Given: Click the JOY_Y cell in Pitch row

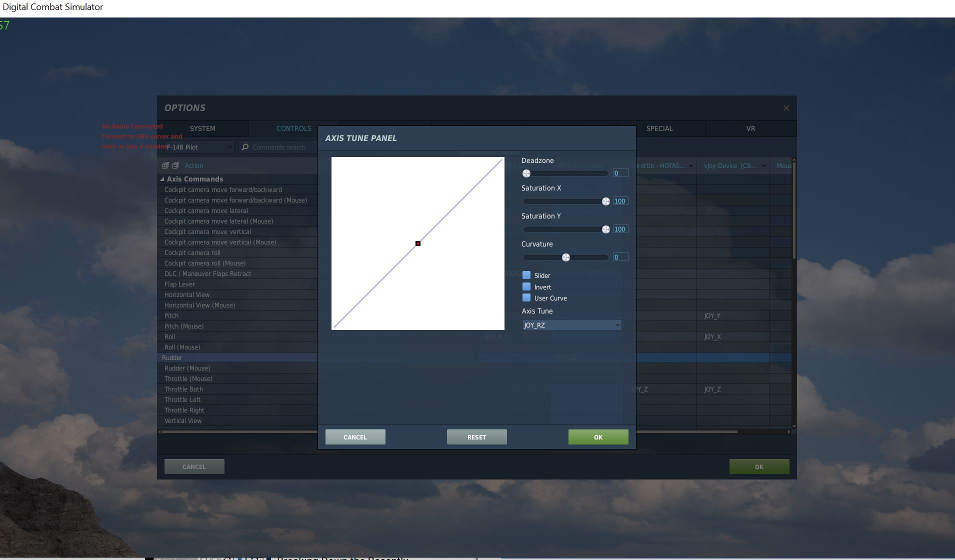Looking at the screenshot, I should [x=732, y=315].
